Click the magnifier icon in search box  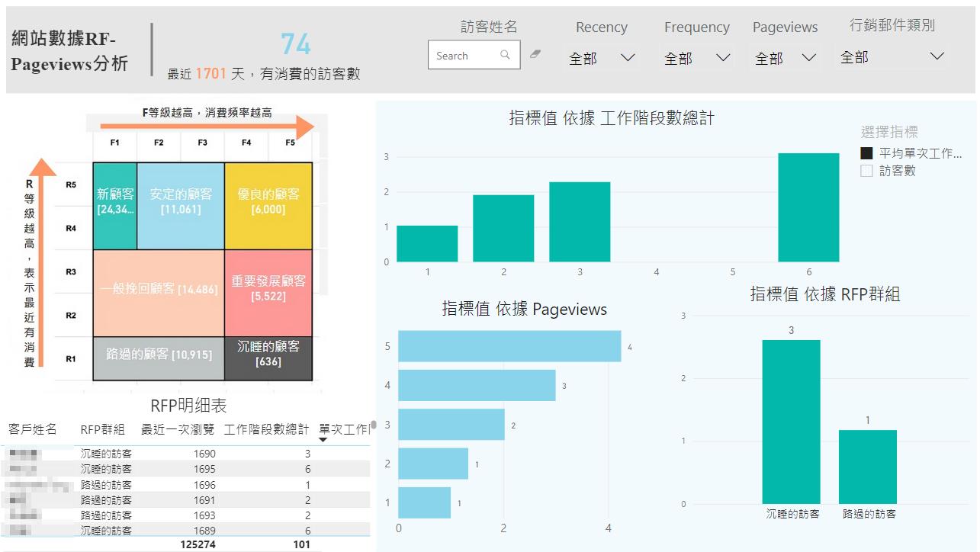pos(505,55)
